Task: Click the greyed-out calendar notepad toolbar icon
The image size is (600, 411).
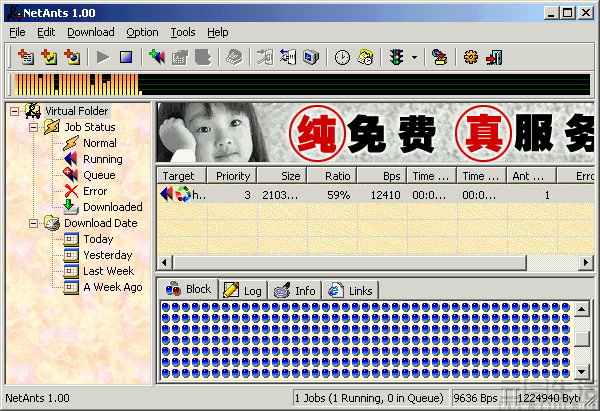Action: click(180, 57)
